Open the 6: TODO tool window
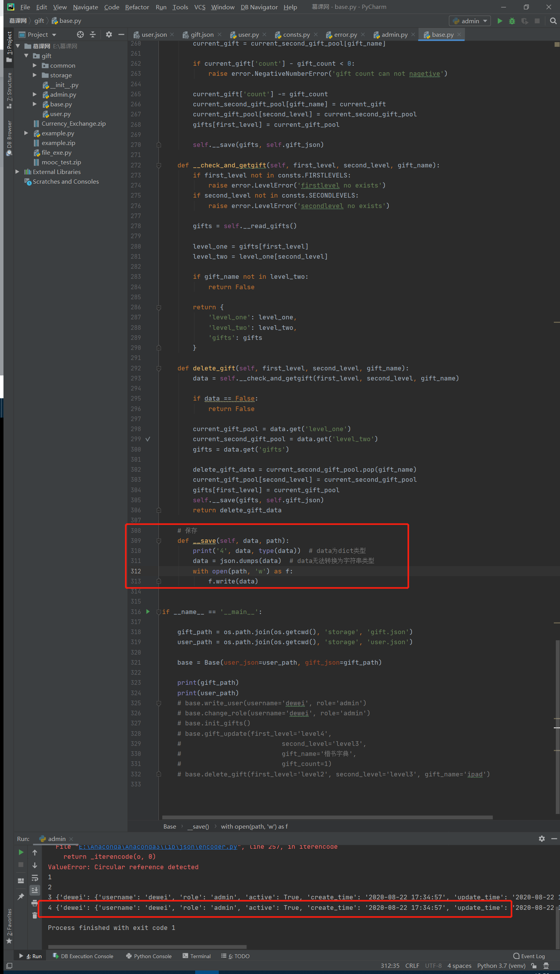Screen dimensions: 560x974 (x=235, y=956)
